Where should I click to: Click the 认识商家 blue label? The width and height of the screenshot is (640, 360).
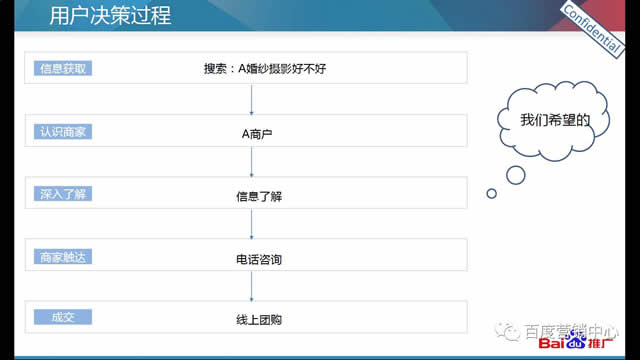coord(63,131)
